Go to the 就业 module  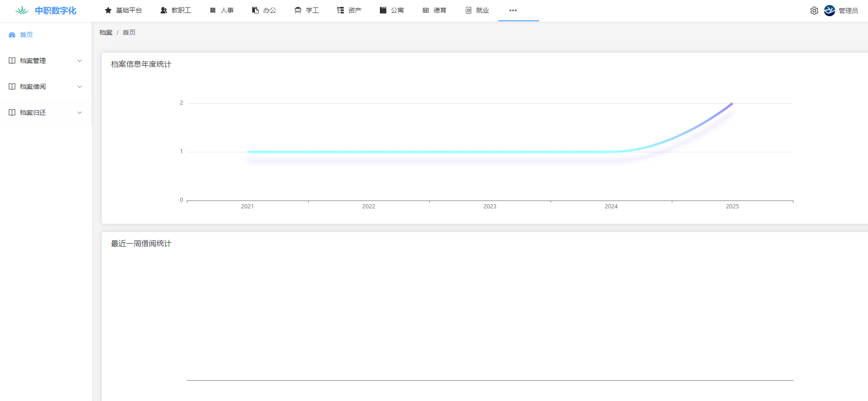click(477, 10)
